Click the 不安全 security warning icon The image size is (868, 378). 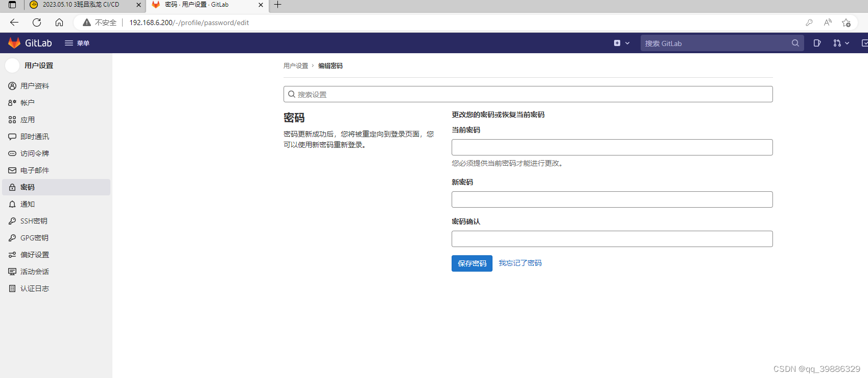[87, 23]
